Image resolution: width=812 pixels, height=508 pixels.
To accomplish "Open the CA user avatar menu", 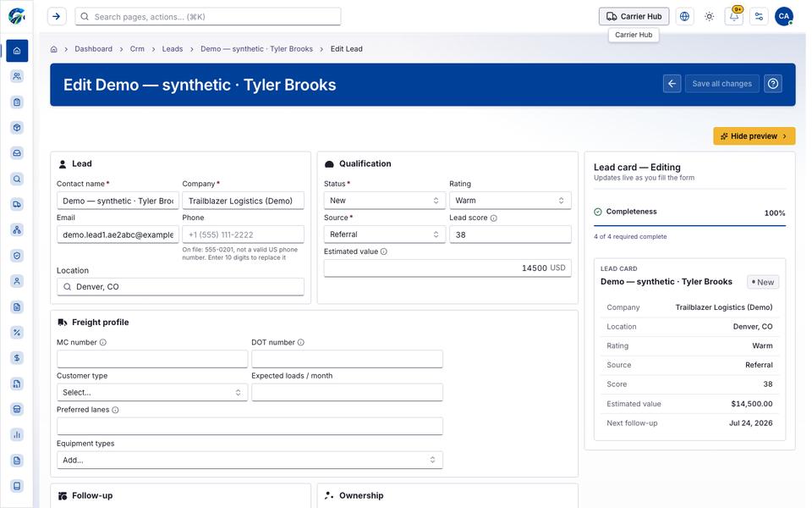I will [x=784, y=16].
